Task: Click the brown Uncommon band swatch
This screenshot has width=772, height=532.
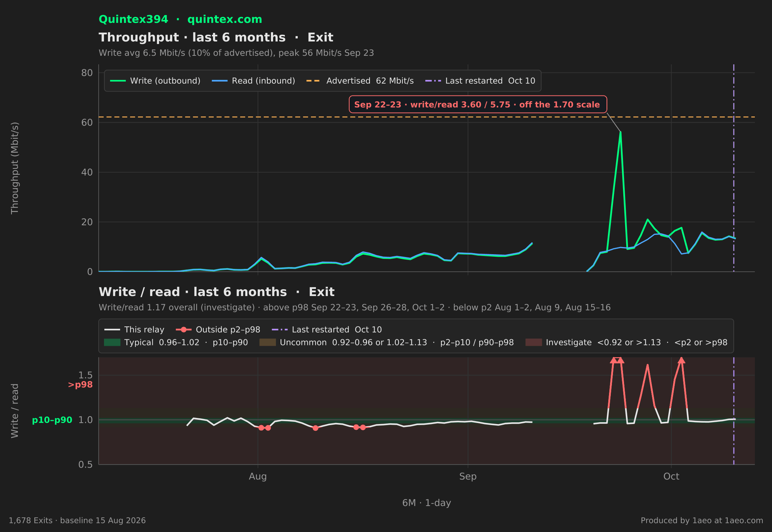Action: tap(268, 343)
